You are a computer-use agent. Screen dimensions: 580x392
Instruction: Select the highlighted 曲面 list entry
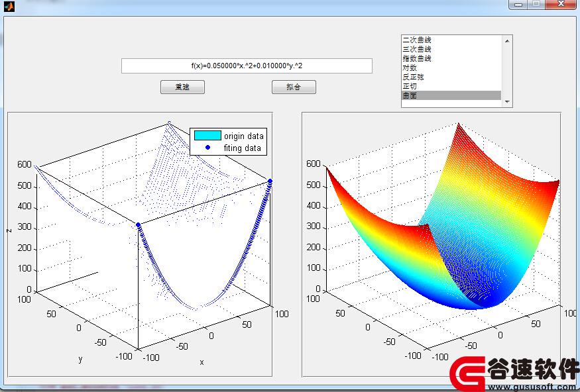click(x=451, y=95)
